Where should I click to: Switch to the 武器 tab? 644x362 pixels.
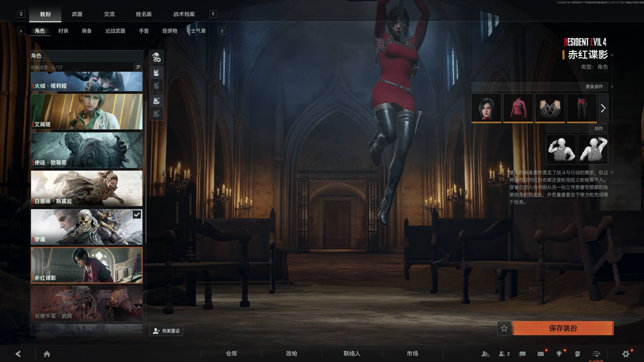[x=77, y=14]
